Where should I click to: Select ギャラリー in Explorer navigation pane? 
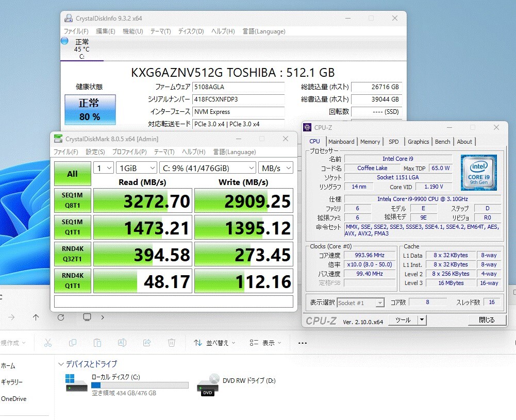12,382
